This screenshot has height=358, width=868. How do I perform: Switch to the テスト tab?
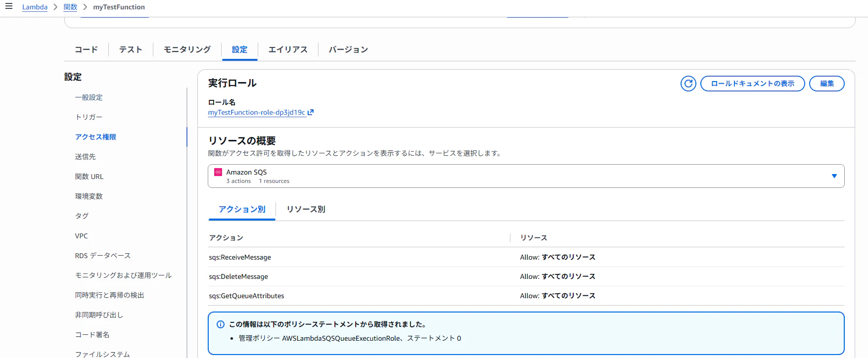[x=131, y=49]
